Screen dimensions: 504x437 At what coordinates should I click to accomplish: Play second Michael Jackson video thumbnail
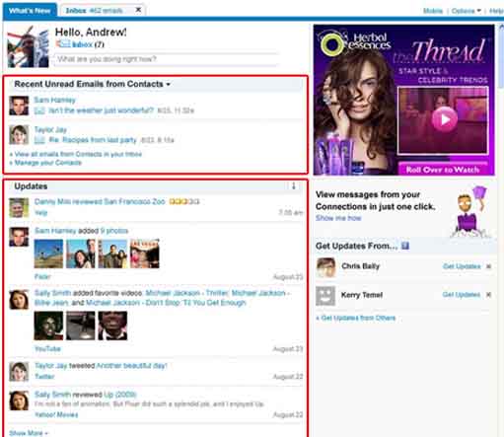coord(81,326)
